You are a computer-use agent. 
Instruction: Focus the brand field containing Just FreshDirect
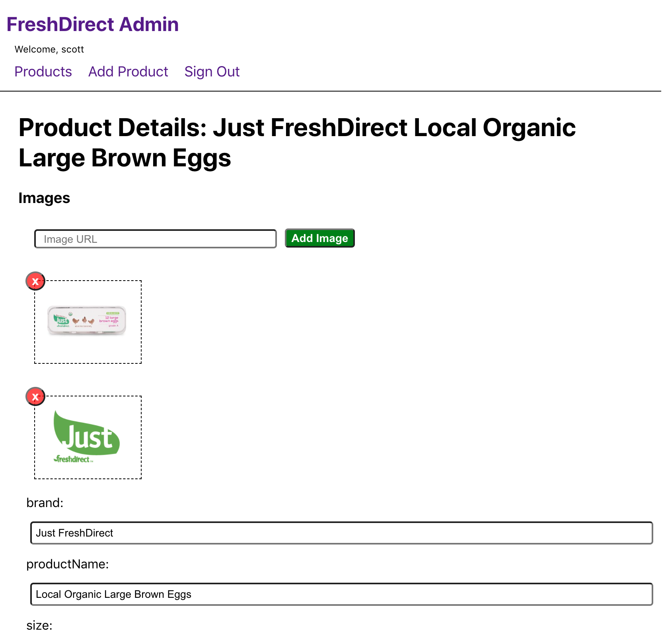(342, 533)
